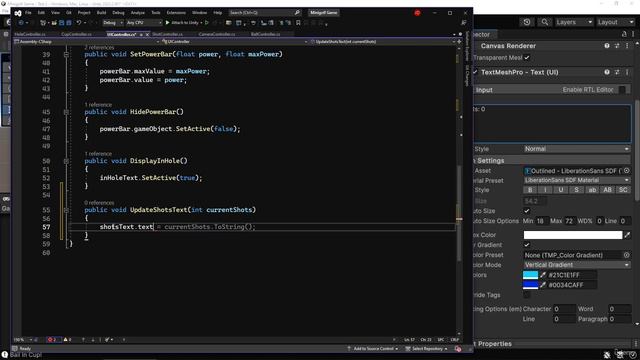The height and width of the screenshot is (360, 640).
Task: Click the '2 references' code lens link
Action: tap(99, 48)
